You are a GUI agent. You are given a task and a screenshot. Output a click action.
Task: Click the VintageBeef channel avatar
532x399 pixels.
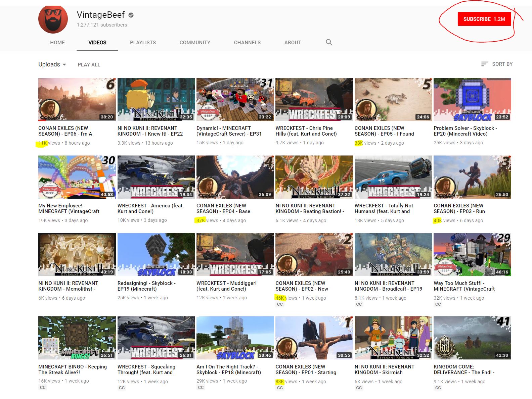click(53, 19)
